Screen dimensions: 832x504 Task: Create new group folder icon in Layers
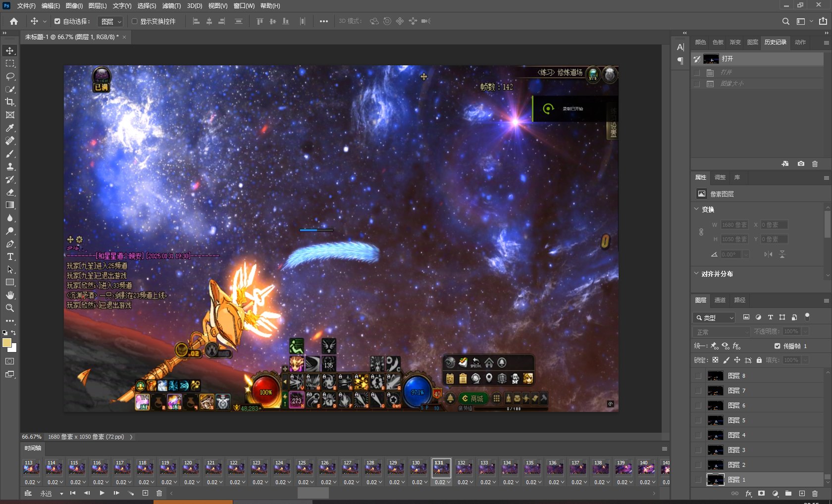point(788,494)
